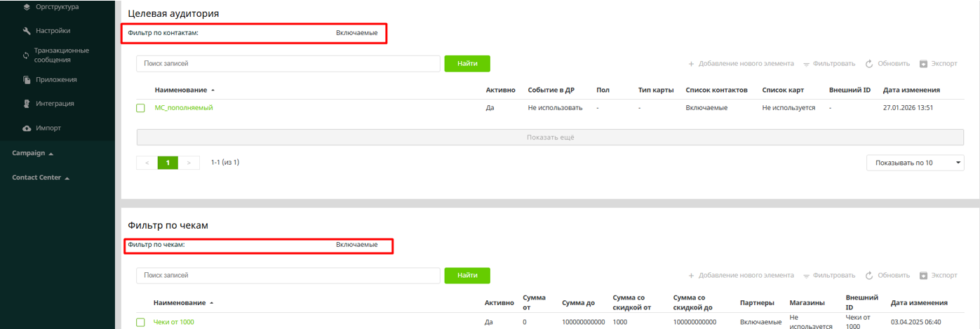980x329 pixels.
Task: Click the Показать ещё bar
Action: point(550,137)
